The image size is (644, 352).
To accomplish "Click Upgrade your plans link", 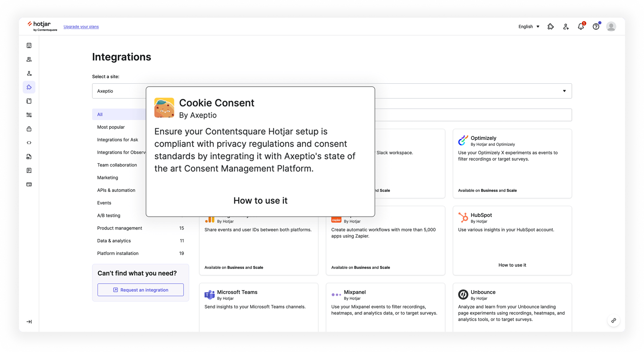I will [x=81, y=27].
